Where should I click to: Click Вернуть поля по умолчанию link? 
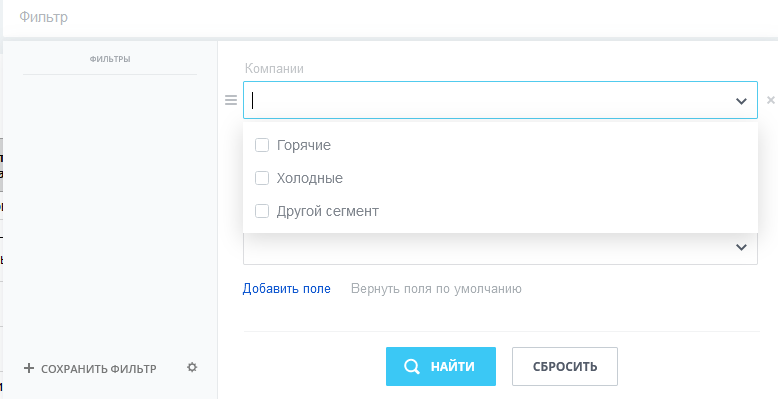coord(436,289)
